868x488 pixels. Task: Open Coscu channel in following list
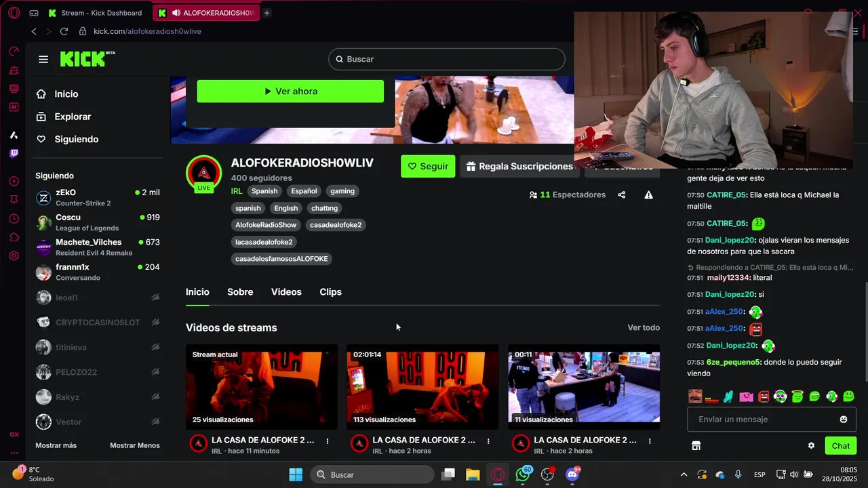point(98,222)
